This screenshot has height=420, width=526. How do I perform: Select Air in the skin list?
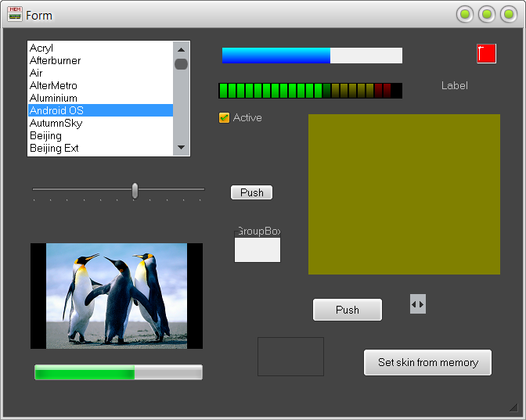100,73
